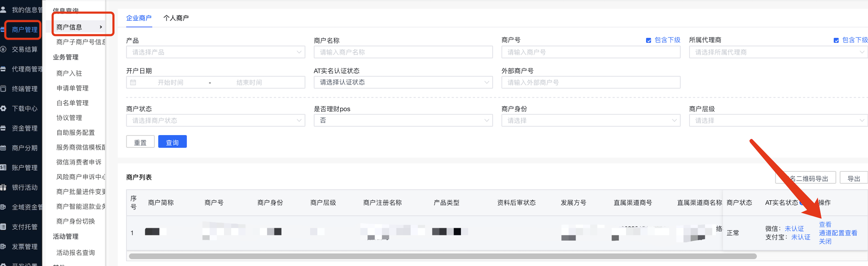
Task: Toggle 包含下级 checkbox beside 商户号
Action: click(648, 41)
